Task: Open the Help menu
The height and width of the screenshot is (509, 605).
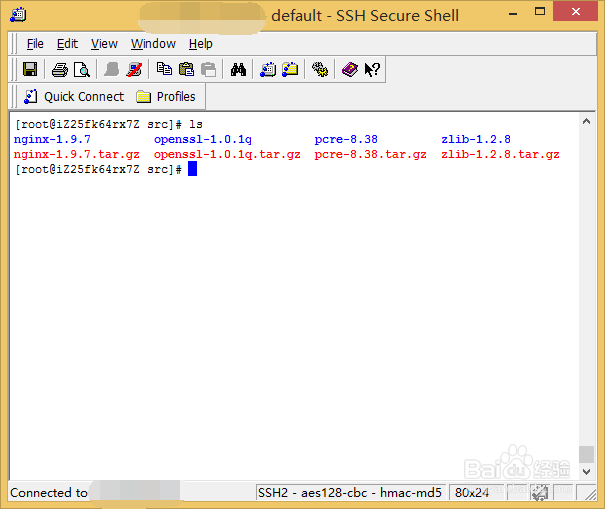Action: 201,44
